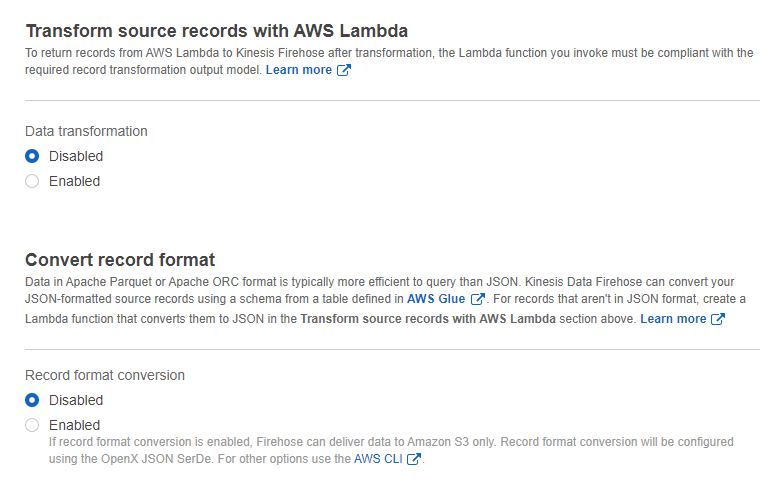
Task: Click the Record format conversion field label
Action: tap(105, 375)
